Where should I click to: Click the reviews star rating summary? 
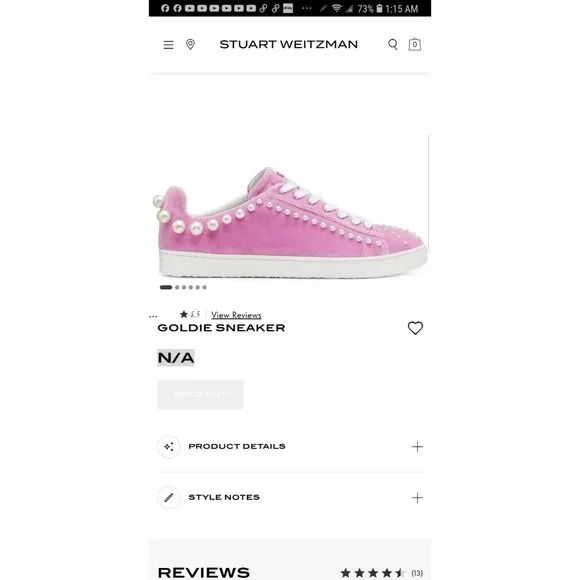[x=382, y=573]
